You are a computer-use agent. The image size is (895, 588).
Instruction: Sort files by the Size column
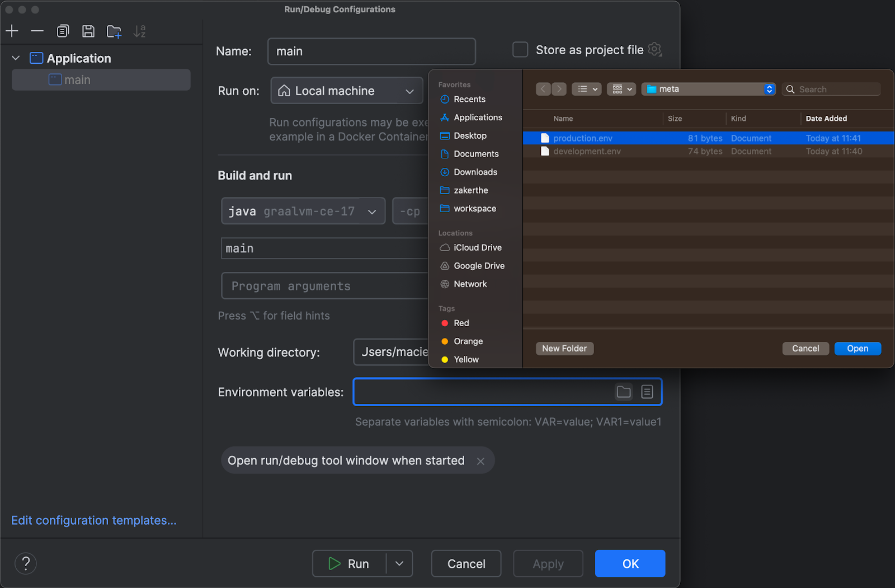coord(675,119)
